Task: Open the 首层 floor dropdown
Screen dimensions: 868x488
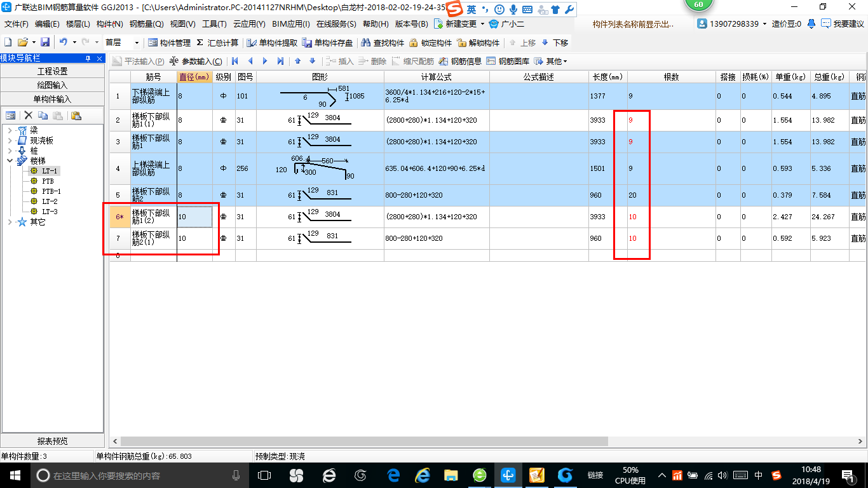Action: pyautogui.click(x=137, y=43)
